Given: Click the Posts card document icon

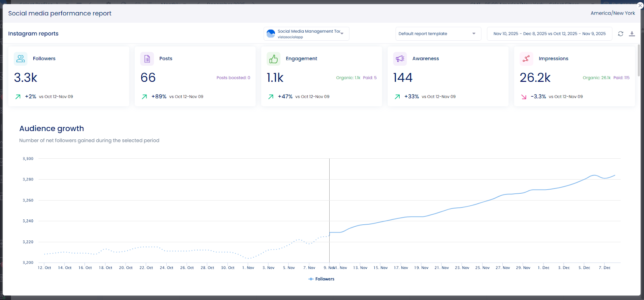Looking at the screenshot, I should point(147,59).
